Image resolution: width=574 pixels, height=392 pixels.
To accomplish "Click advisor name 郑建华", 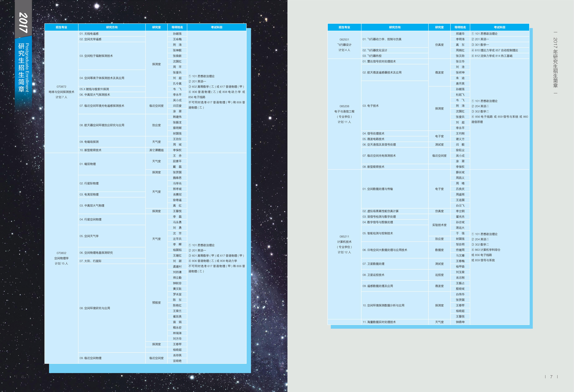I will (460, 34).
